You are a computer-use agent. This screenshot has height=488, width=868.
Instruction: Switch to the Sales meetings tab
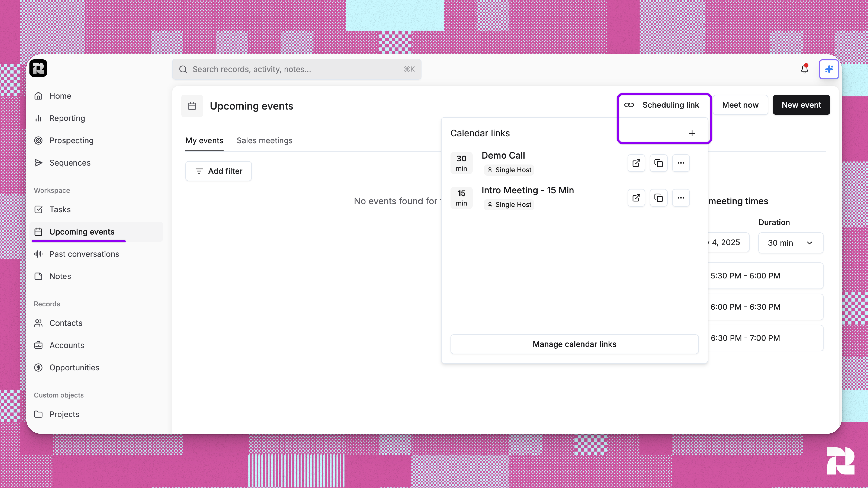tap(265, 140)
